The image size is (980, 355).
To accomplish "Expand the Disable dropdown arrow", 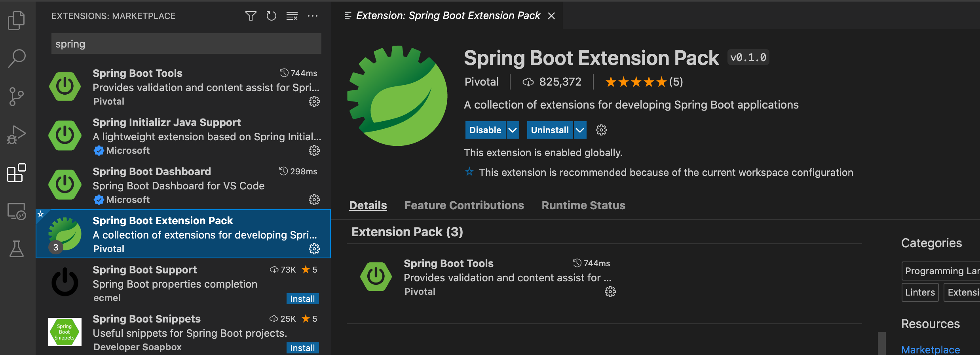I will [x=513, y=130].
